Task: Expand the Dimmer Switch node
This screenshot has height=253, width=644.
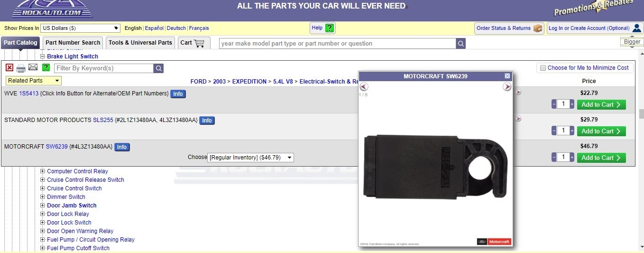Action: pyautogui.click(x=42, y=197)
